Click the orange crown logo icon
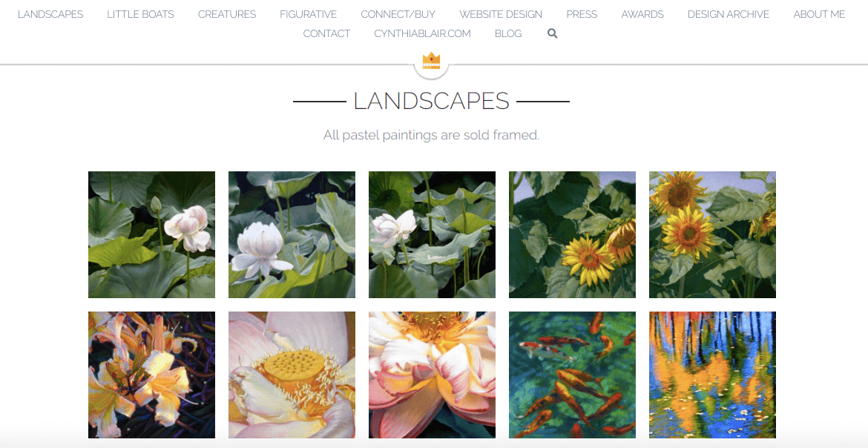Viewport: 868px width, 448px height. (431, 60)
